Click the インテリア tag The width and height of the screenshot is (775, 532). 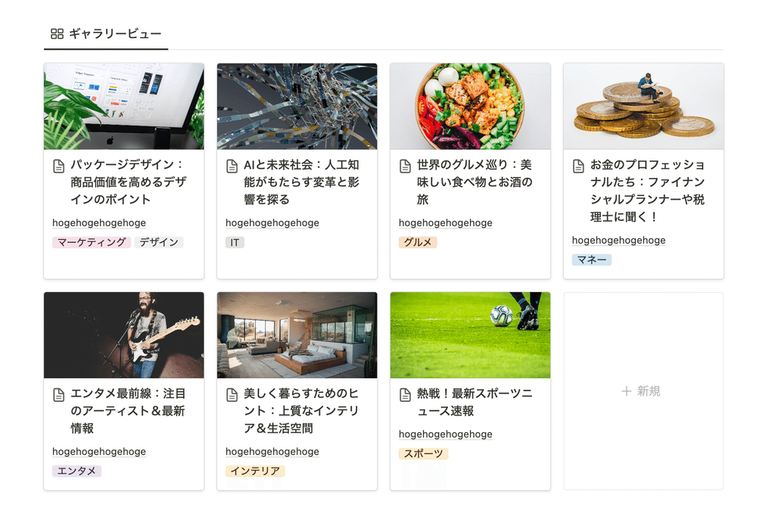(255, 471)
